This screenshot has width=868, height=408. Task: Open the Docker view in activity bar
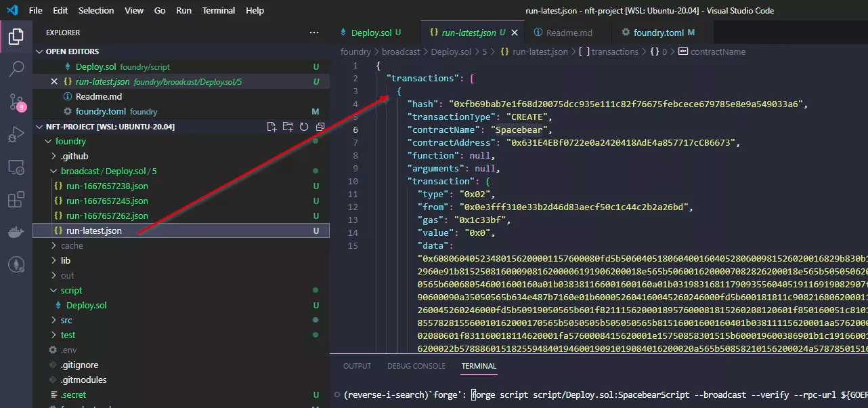(x=16, y=232)
